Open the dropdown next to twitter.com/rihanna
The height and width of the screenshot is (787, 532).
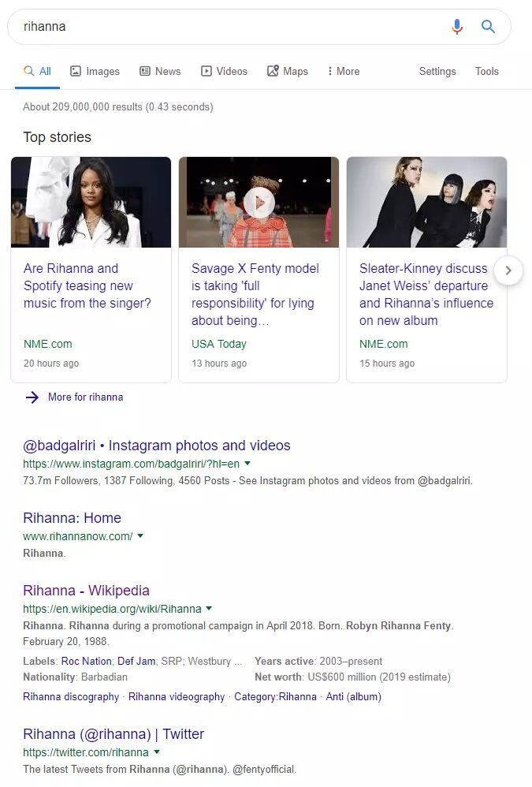(156, 752)
